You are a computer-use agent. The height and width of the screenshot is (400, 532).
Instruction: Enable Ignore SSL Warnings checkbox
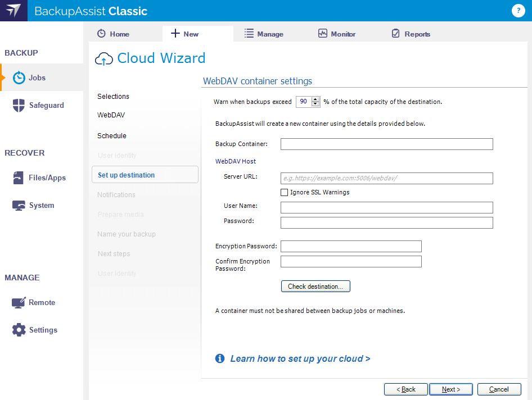pyautogui.click(x=285, y=193)
